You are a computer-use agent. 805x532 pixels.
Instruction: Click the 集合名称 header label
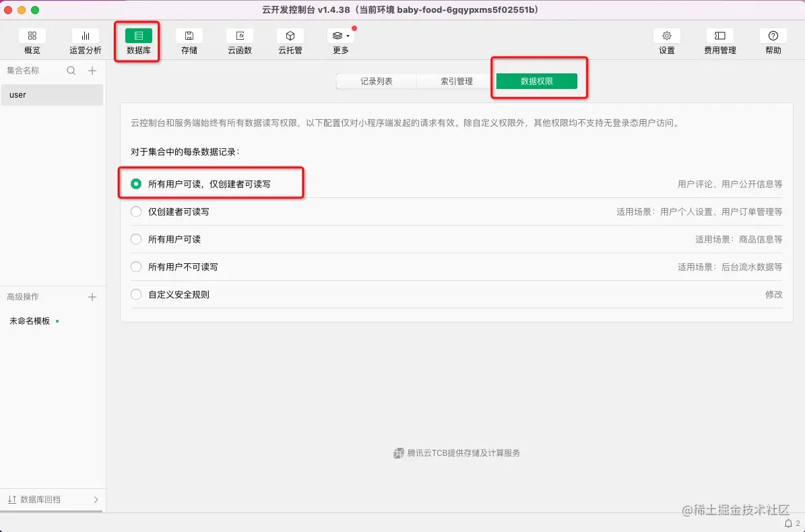pyautogui.click(x=23, y=71)
